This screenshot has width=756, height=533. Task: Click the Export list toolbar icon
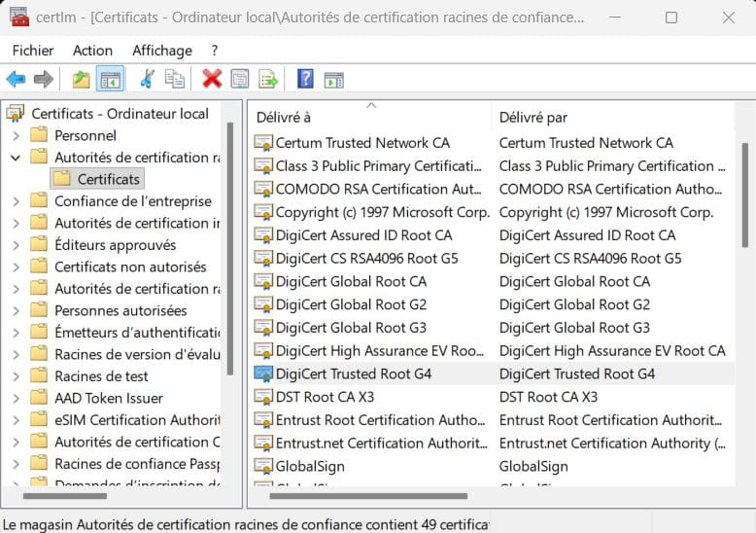pyautogui.click(x=268, y=79)
